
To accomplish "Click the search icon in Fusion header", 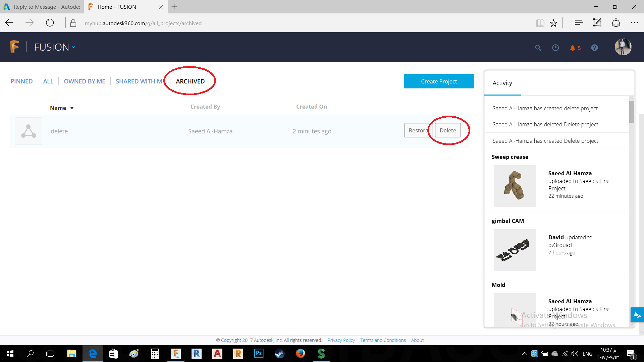I will coord(538,48).
